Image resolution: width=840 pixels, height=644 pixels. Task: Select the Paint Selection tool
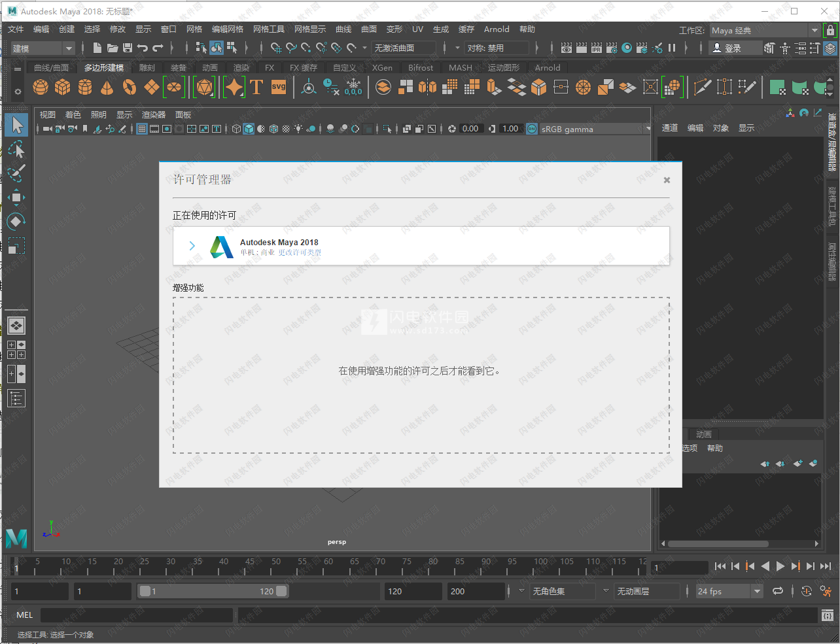pyautogui.click(x=16, y=173)
